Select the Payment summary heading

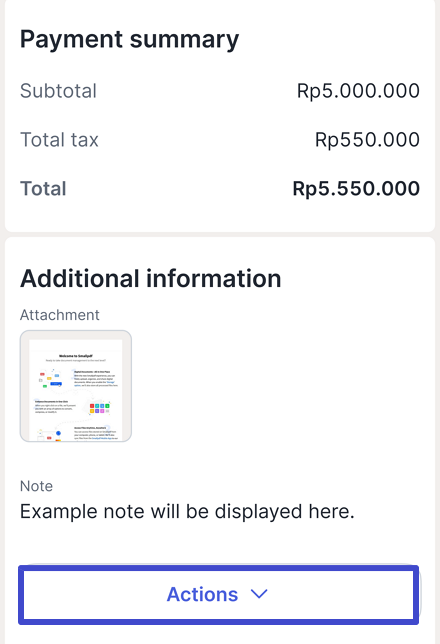(129, 40)
